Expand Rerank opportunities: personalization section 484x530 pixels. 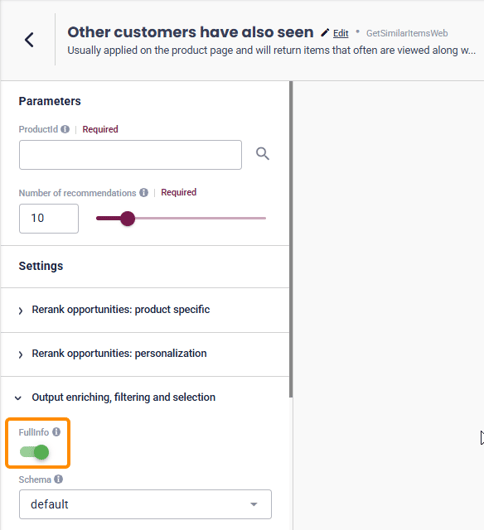[113, 354]
